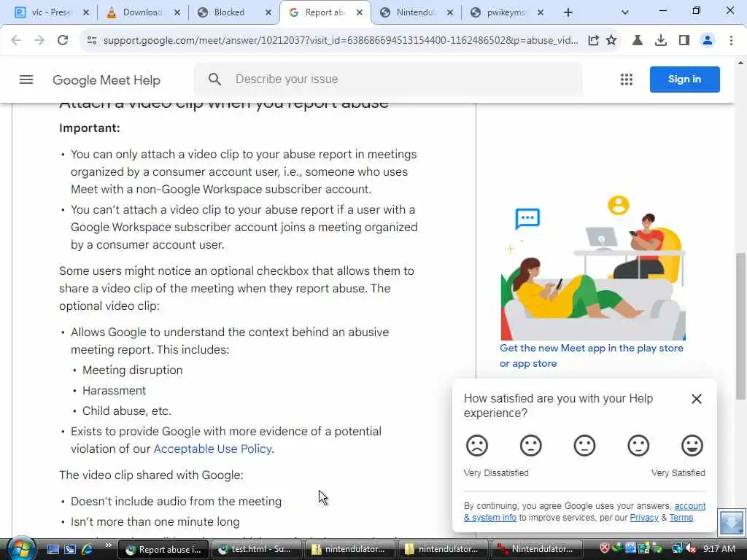Click the Google Meet Help title

click(107, 80)
